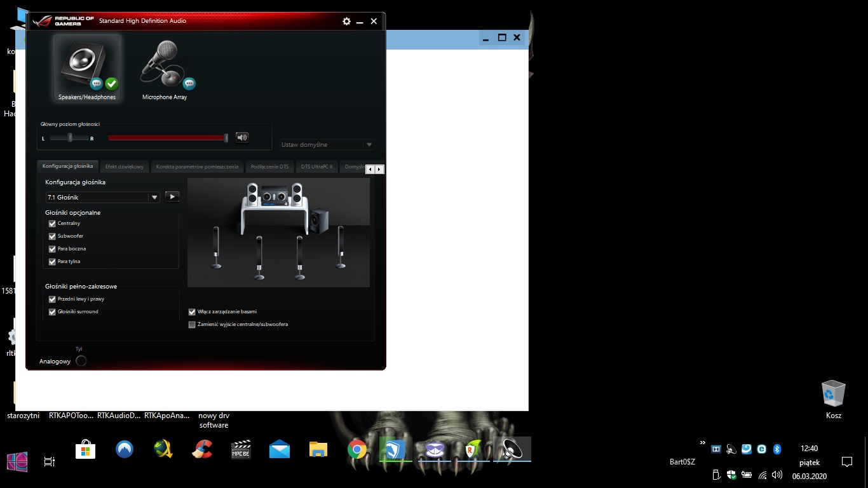Click the audio manager speaker taskbar icon

tap(512, 449)
